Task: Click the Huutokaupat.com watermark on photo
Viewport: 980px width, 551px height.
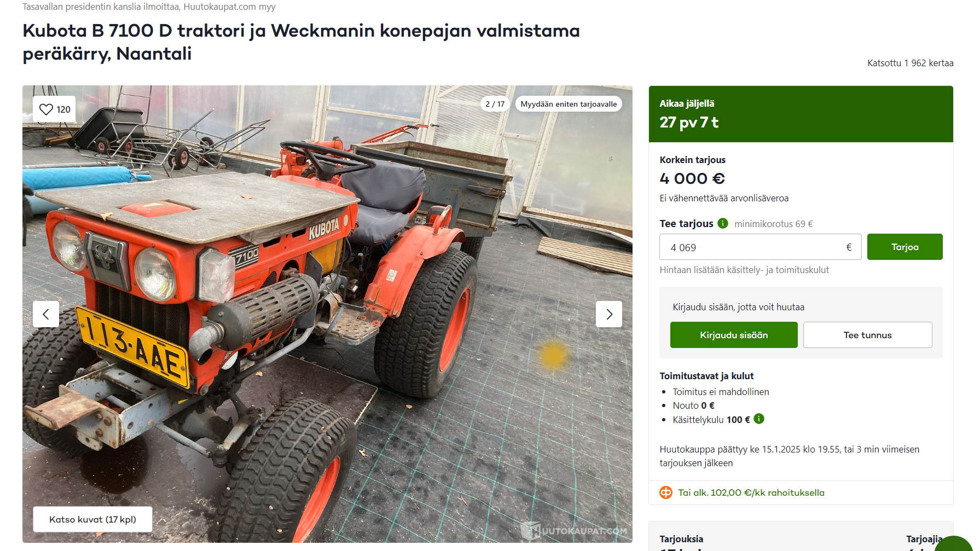Action: (574, 530)
